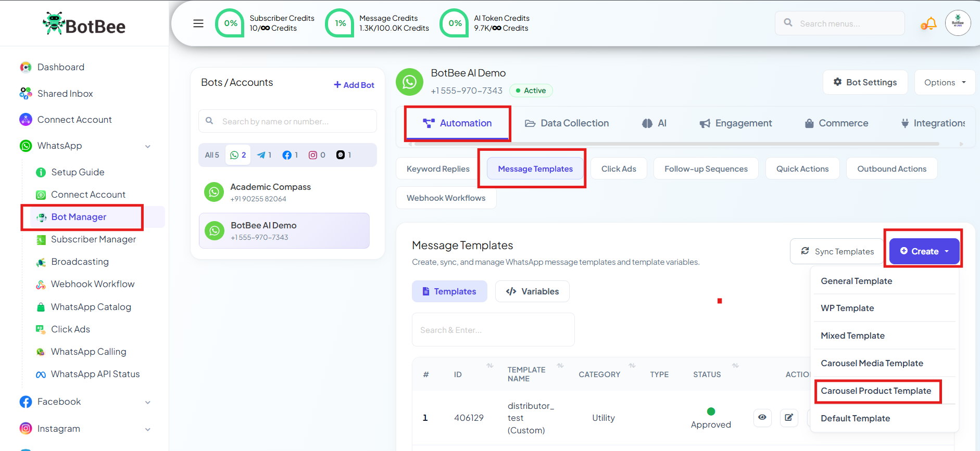980x451 pixels.
Task: Open Quick Actions
Action: point(802,169)
